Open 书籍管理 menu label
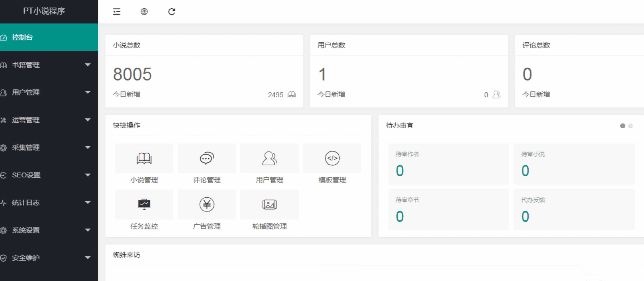 click(x=26, y=65)
